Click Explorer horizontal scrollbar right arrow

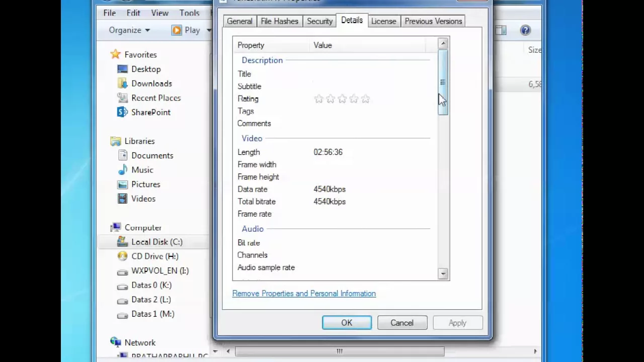(x=535, y=351)
